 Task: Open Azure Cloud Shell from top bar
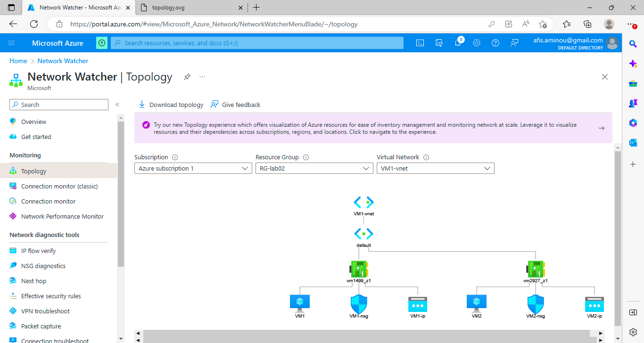click(420, 43)
